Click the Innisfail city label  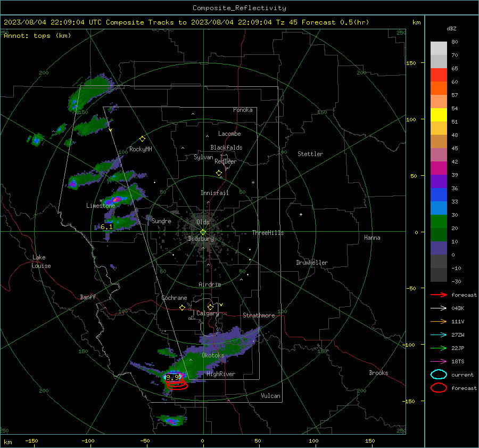coord(214,193)
